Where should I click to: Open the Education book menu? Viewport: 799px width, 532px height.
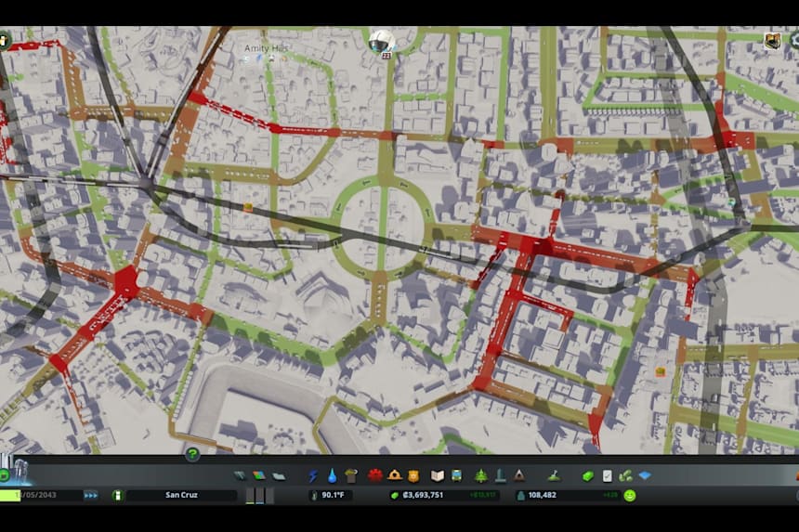pos(438,475)
